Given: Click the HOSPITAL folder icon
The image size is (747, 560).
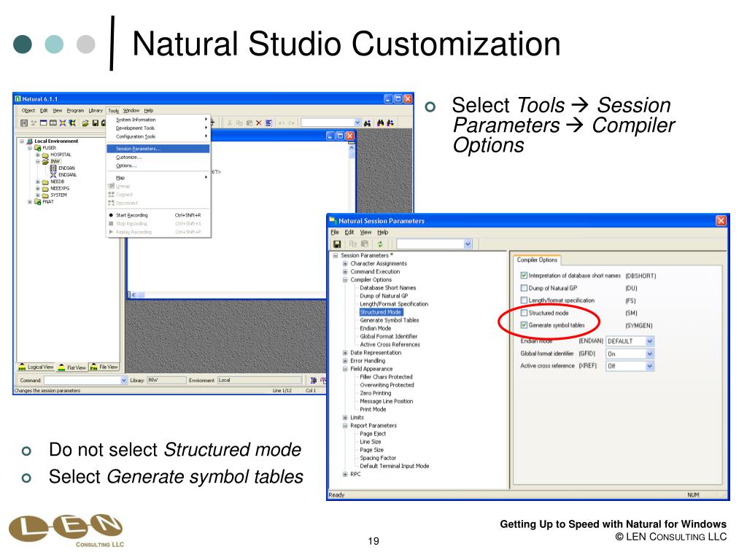Looking at the screenshot, I should 45,155.
